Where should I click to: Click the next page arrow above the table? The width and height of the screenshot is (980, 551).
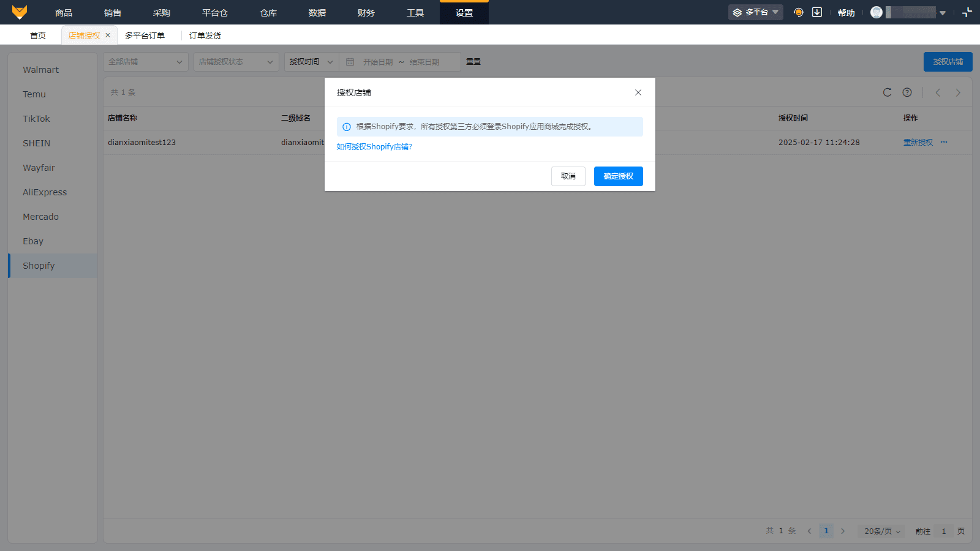(958, 92)
